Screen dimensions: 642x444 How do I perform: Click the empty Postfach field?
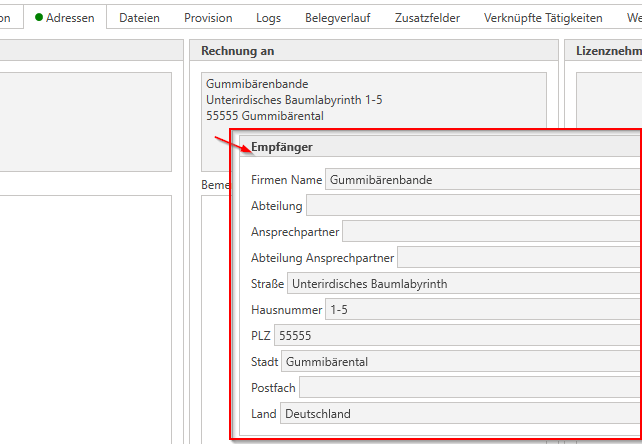point(468,388)
